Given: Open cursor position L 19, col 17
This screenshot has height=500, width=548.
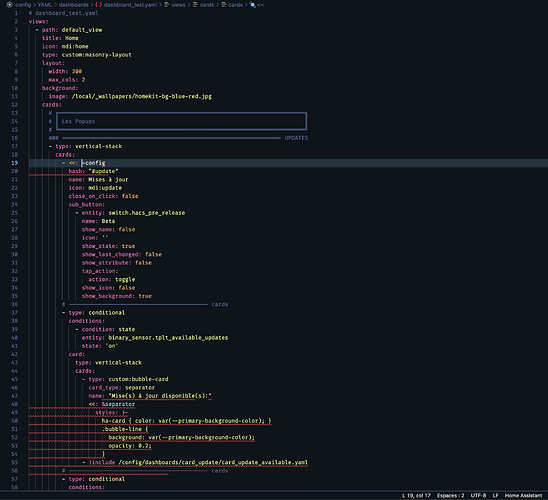Looking at the screenshot, I should pyautogui.click(x=416, y=495).
